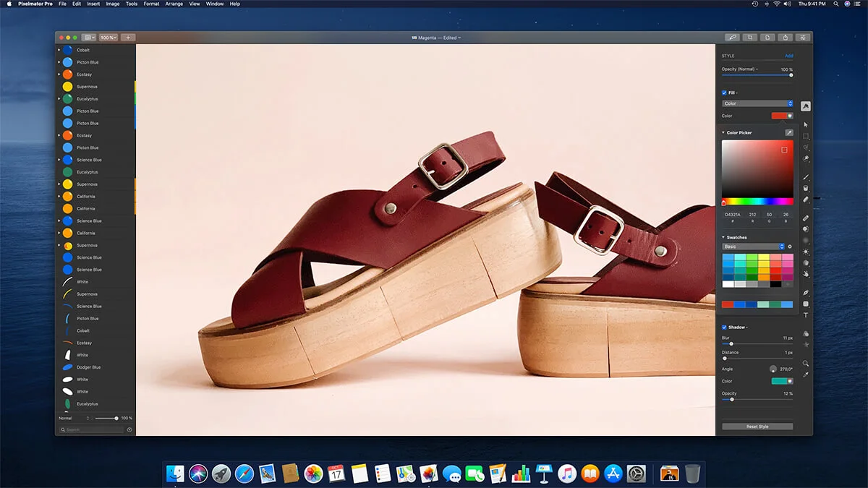
Task: Select the Type tool in the tools sidebar
Action: tap(805, 314)
